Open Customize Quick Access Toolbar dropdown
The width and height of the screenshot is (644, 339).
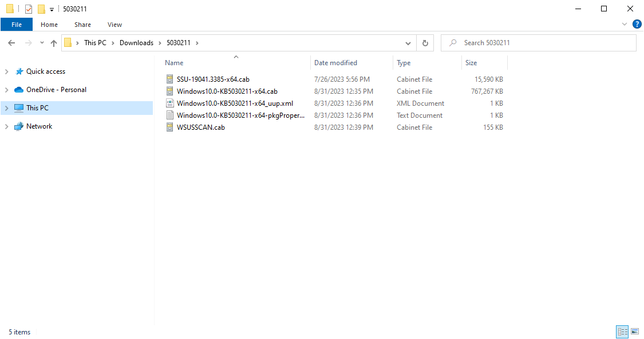coord(52,9)
